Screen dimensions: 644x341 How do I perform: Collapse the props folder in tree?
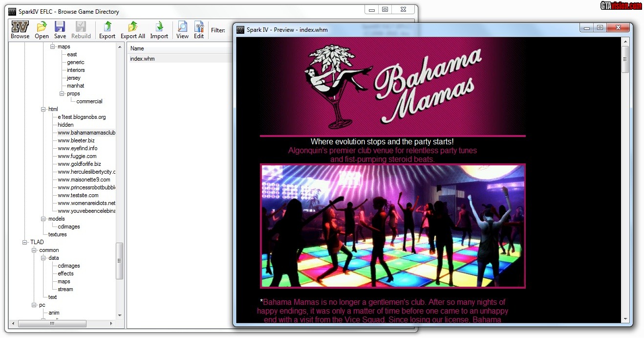click(x=62, y=93)
